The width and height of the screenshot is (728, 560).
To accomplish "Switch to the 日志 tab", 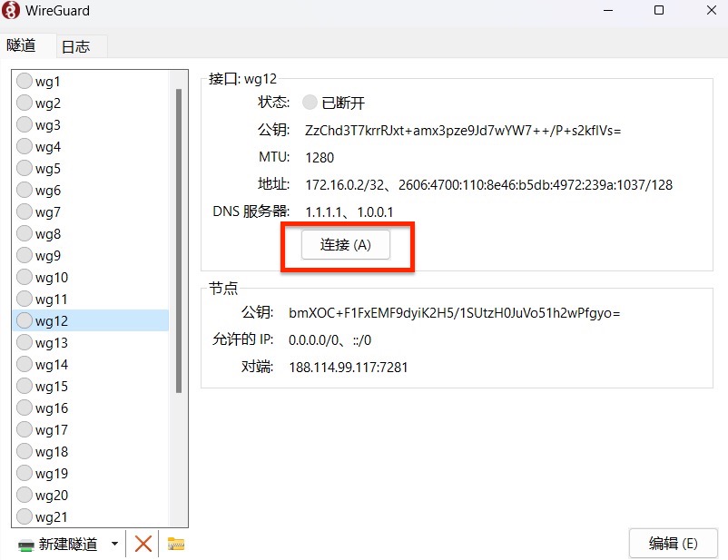I will [x=76, y=46].
